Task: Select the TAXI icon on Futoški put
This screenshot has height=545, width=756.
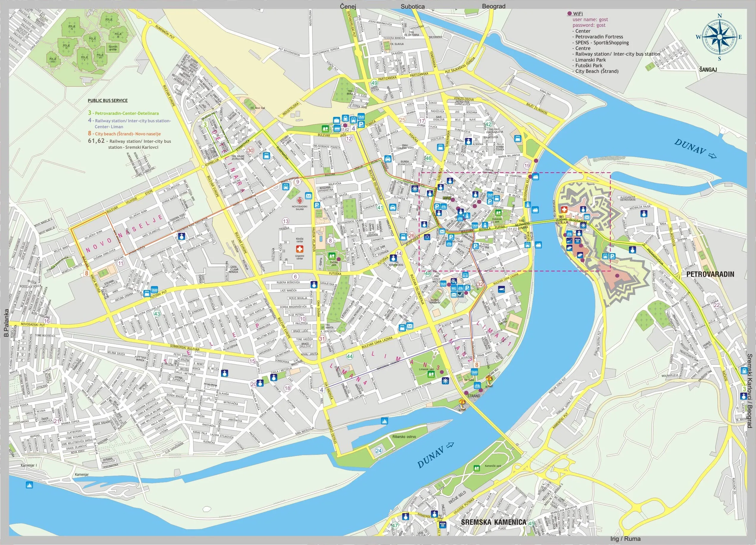Action: pyautogui.click(x=154, y=289)
